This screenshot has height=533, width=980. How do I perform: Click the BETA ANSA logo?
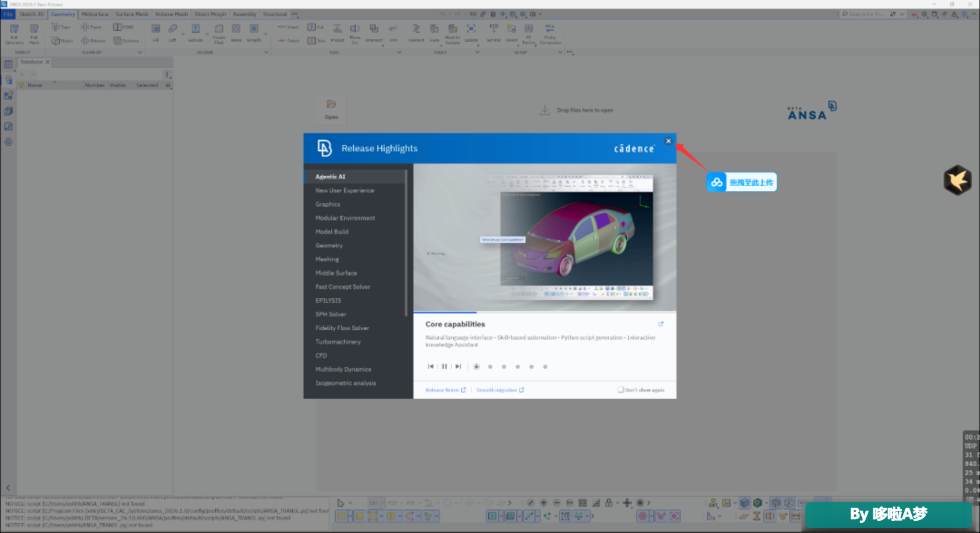click(x=812, y=111)
